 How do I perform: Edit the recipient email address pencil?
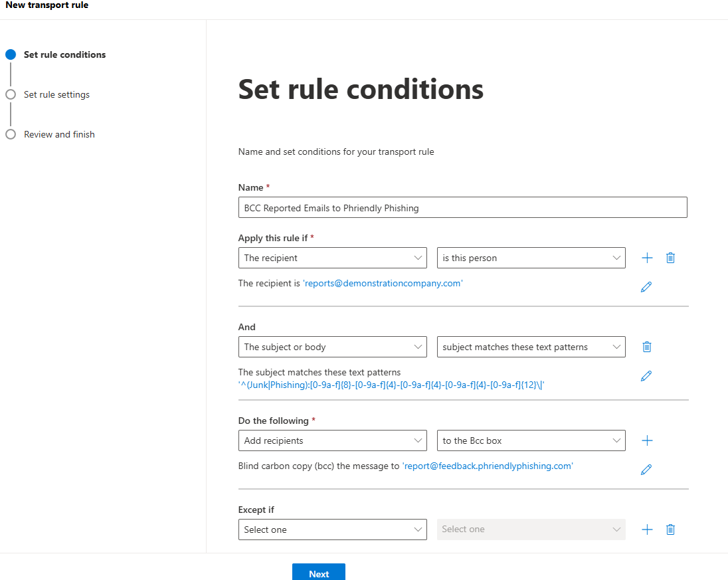pos(646,286)
